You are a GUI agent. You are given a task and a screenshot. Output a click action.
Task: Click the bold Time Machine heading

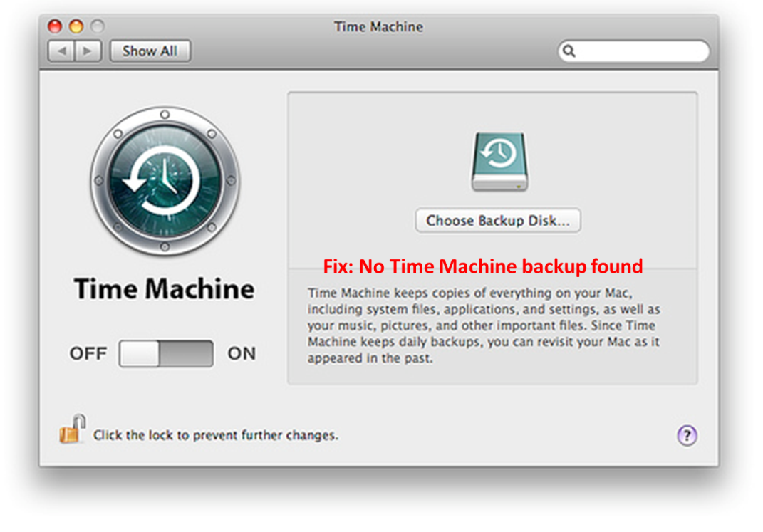pyautogui.click(x=165, y=289)
